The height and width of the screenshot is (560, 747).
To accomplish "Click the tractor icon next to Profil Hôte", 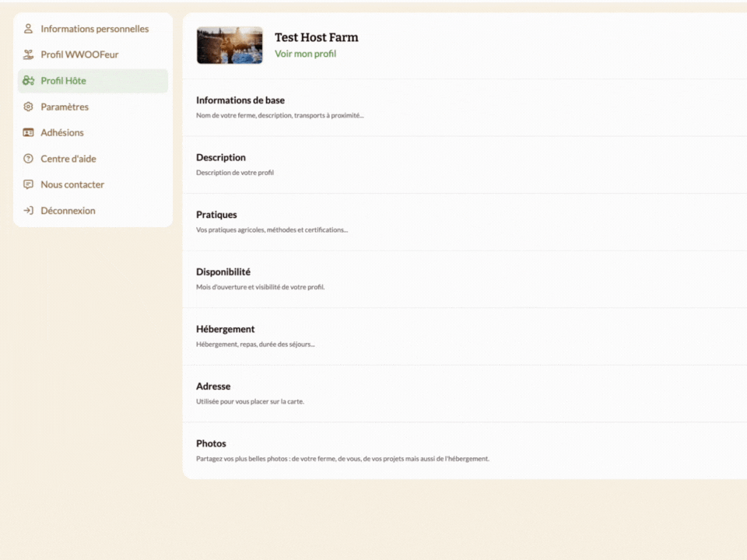I will click(x=28, y=80).
